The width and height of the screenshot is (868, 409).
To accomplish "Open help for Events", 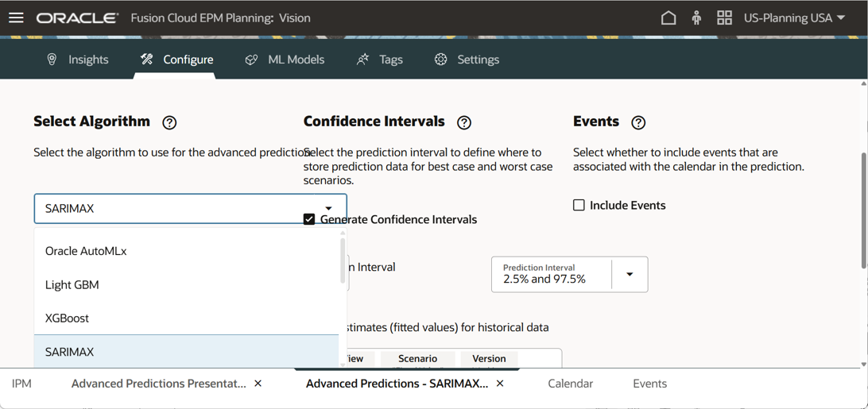I will coord(639,123).
